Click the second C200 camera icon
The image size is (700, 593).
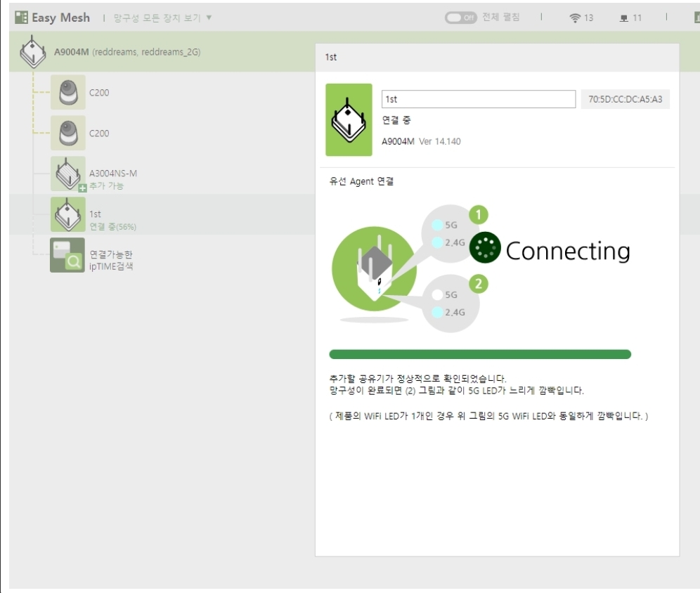tap(68, 133)
